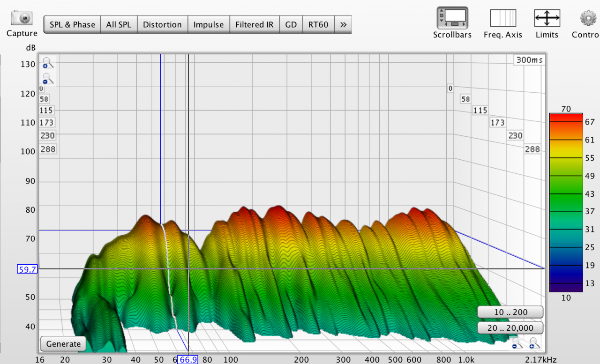
Task: Click the 90 value on the dB axis
Action: click(30, 181)
